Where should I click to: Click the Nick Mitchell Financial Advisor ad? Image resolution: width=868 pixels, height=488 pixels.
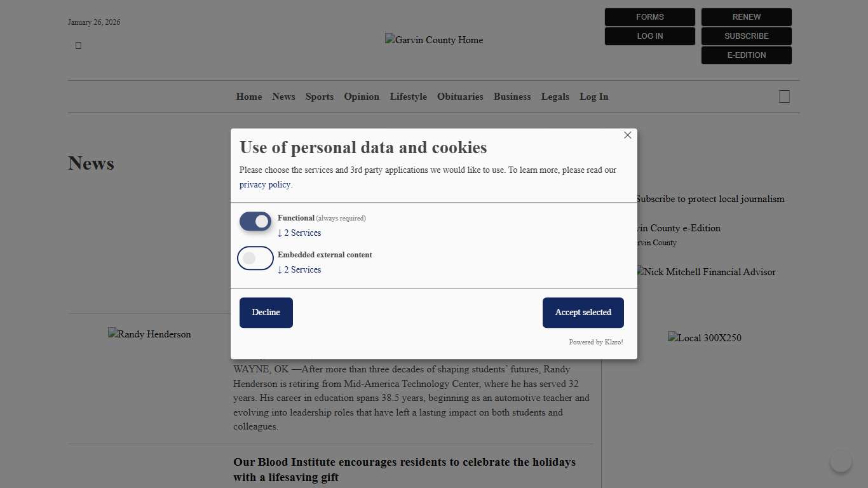coord(705,272)
